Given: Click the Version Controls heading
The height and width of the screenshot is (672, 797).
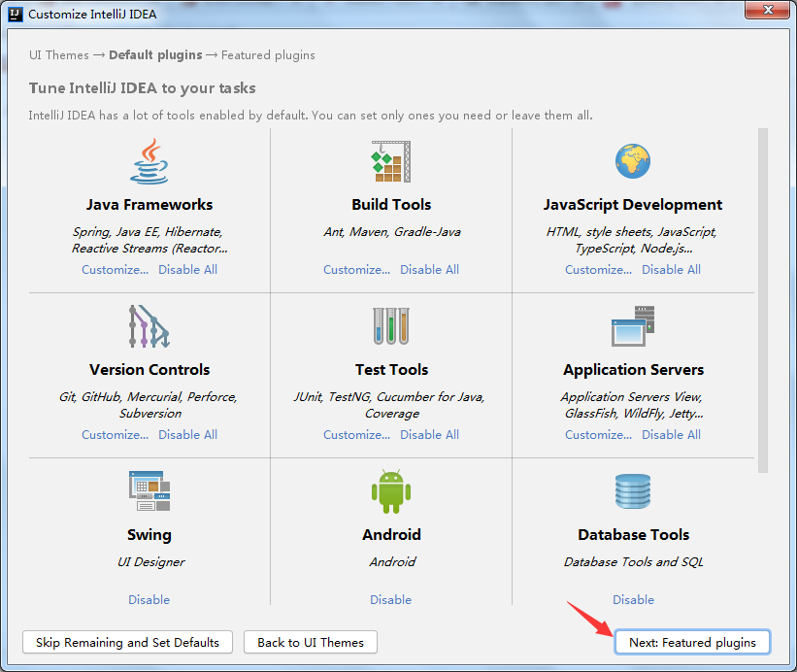Looking at the screenshot, I should coord(149,370).
